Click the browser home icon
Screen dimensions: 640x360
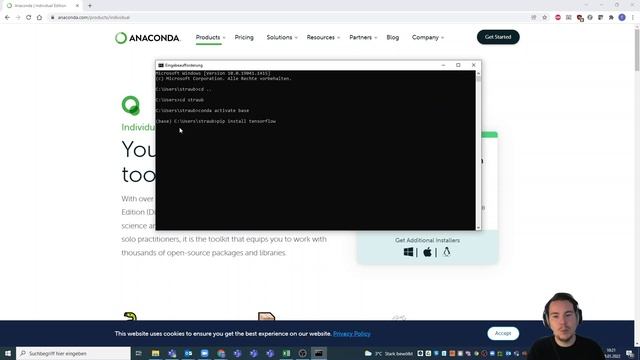(x=39, y=18)
